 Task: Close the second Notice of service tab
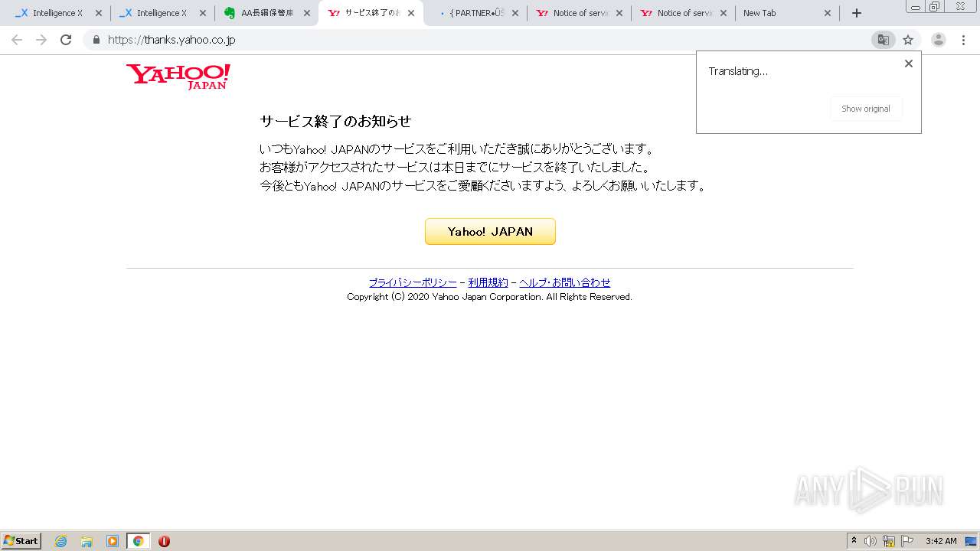tap(724, 13)
